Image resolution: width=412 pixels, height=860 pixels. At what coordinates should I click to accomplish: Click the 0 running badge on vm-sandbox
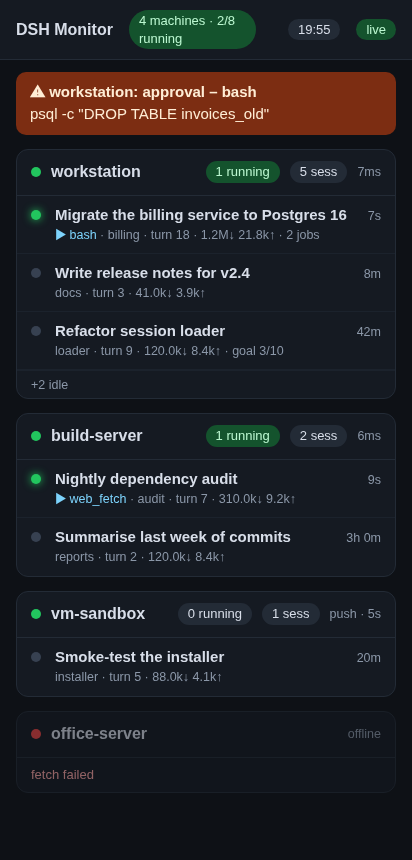click(x=215, y=614)
